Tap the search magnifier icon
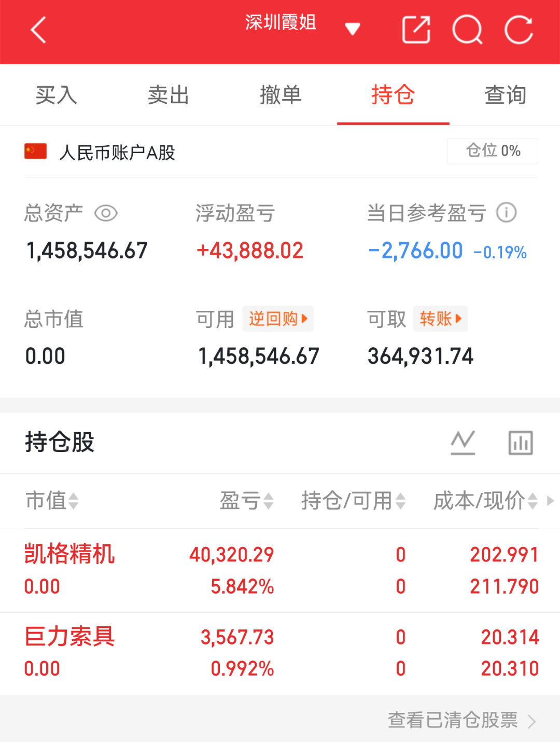Image resolution: width=560 pixels, height=742 pixels. (x=468, y=30)
